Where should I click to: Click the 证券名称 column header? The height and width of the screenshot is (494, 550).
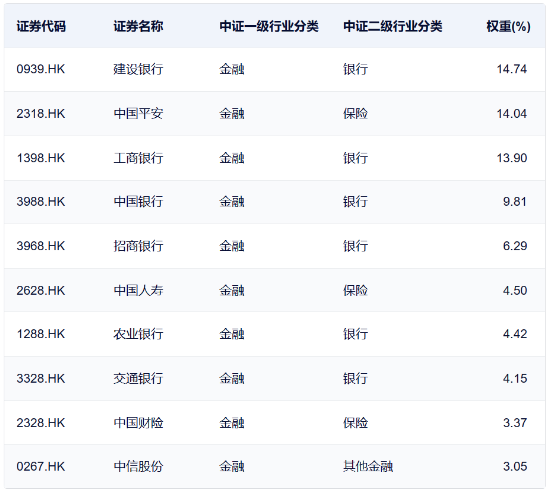click(x=138, y=26)
